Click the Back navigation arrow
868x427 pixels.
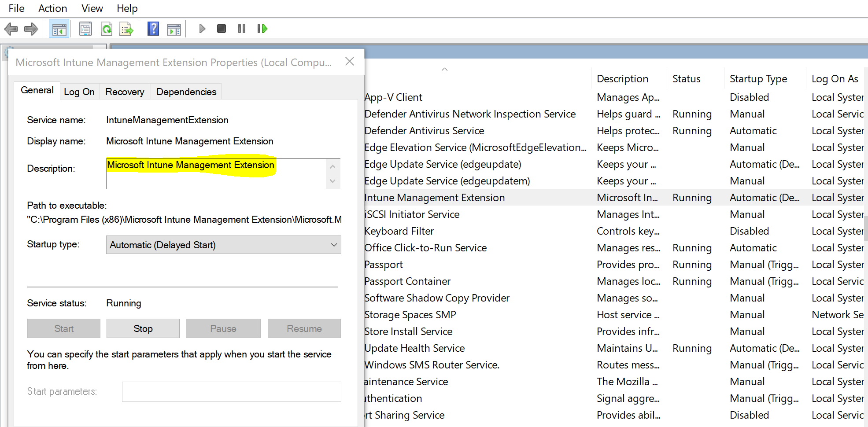[x=11, y=28]
